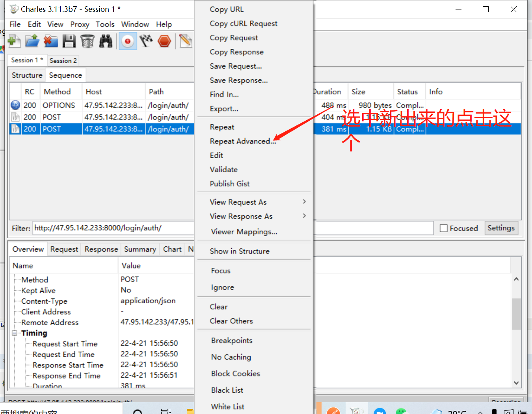The height and width of the screenshot is (414, 532).
Task: Open the File menu
Action: (15, 24)
